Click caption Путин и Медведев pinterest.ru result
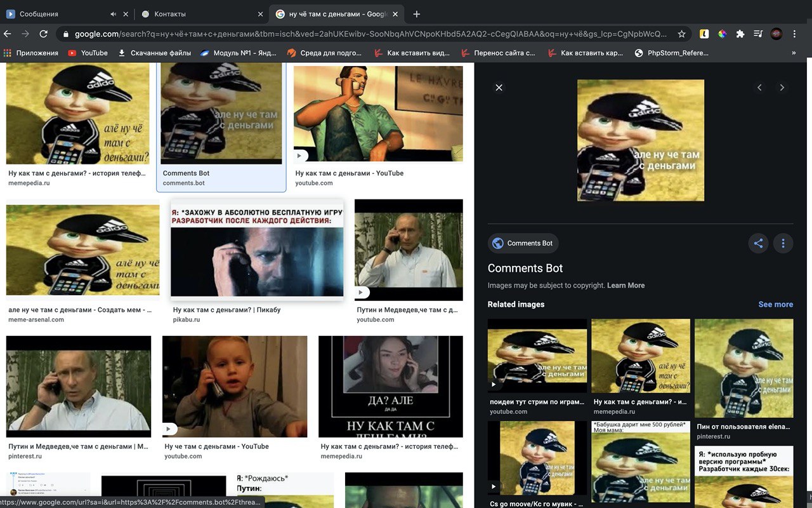 click(x=79, y=446)
